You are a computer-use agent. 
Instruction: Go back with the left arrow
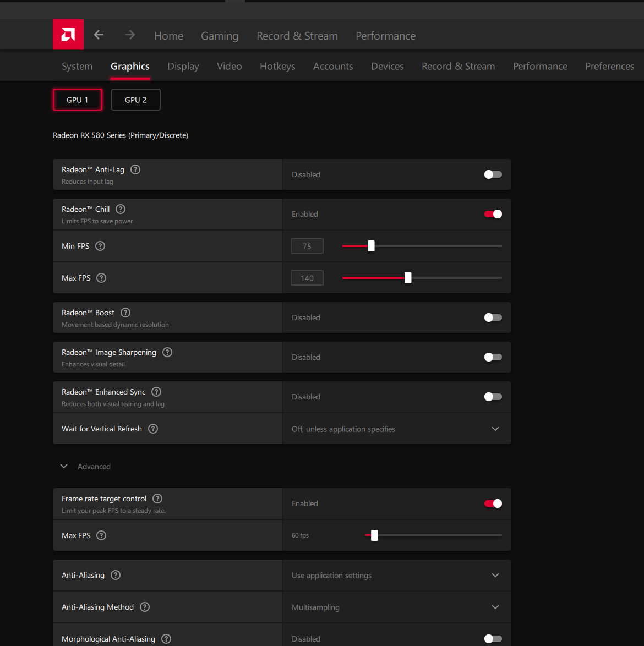click(99, 35)
